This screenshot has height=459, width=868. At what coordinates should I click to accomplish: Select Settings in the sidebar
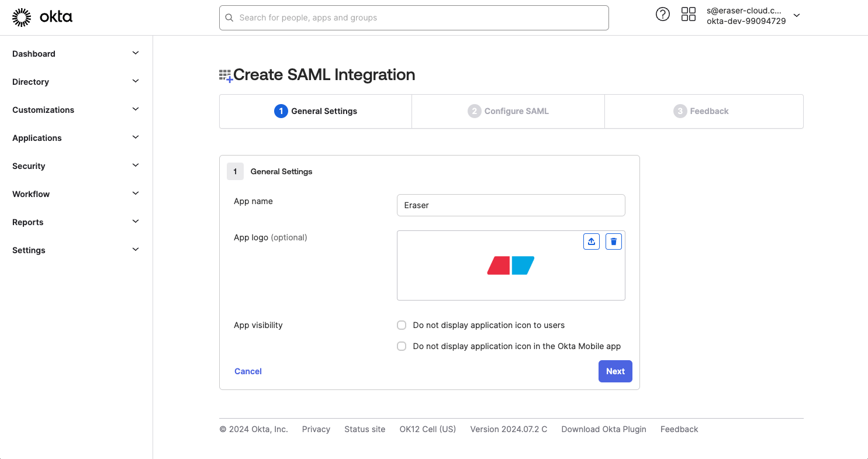[29, 250]
